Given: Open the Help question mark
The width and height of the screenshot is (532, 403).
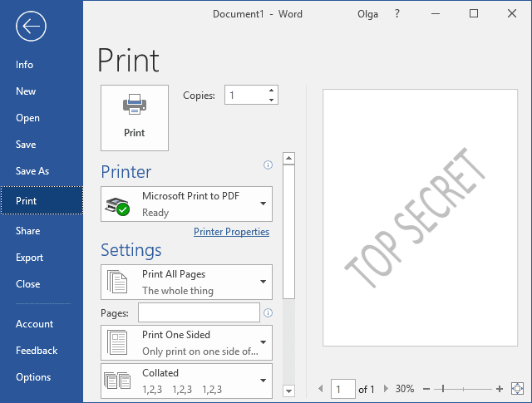Looking at the screenshot, I should [x=397, y=14].
